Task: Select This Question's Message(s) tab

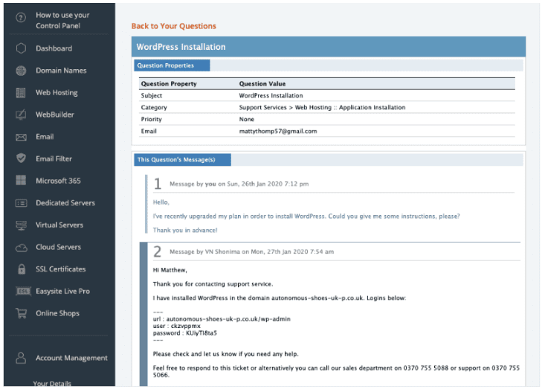Action: pos(182,160)
